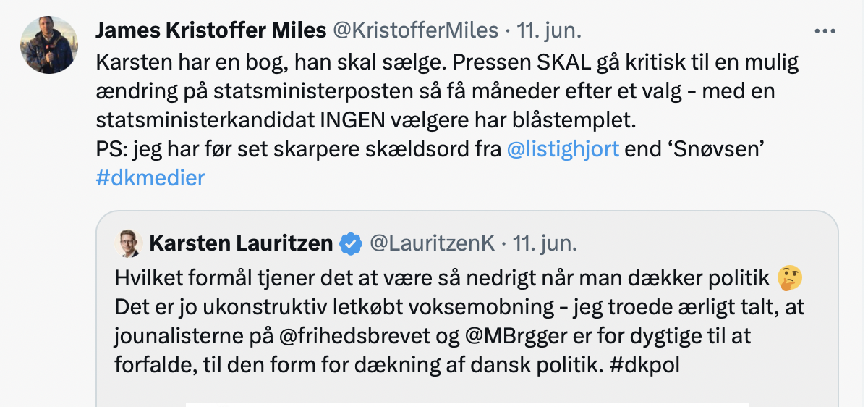The width and height of the screenshot is (868, 407).
Task: Open the #dkmedier hashtag
Action: tap(150, 177)
